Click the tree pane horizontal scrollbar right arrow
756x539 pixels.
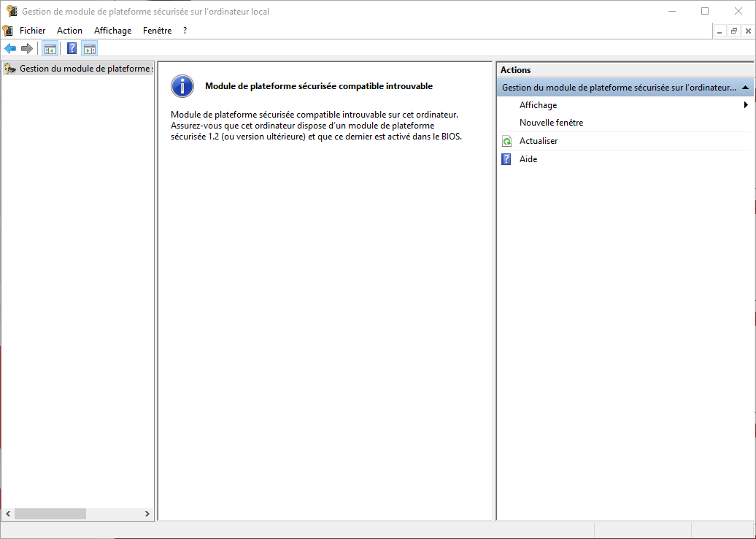147,514
